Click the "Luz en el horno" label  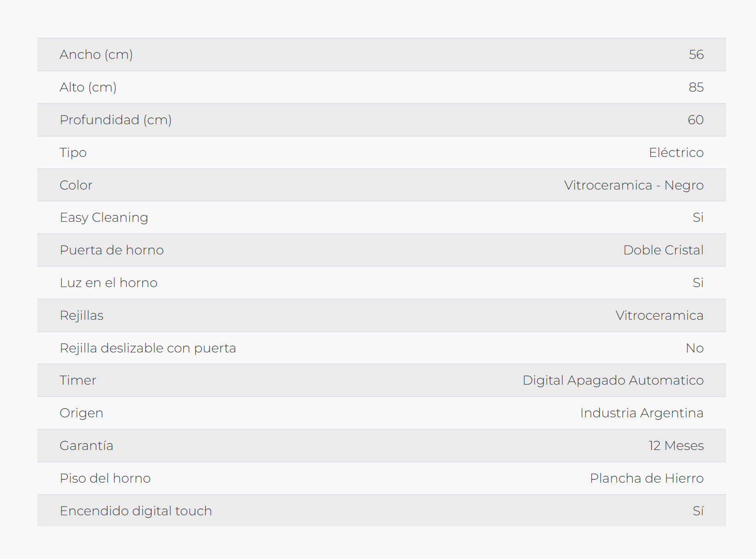click(x=109, y=282)
